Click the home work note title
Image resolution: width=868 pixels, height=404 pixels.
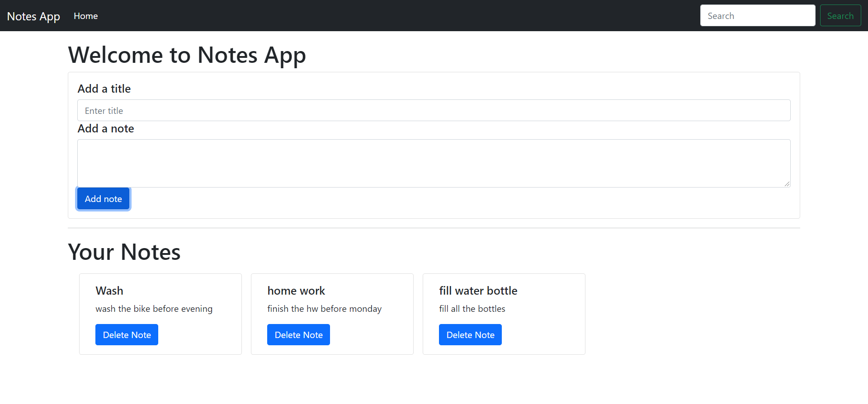coord(296,291)
